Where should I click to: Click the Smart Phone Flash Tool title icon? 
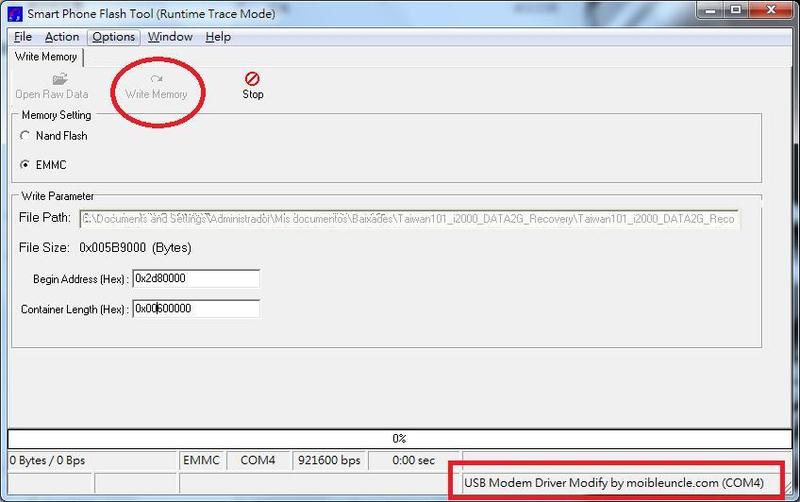15,14
